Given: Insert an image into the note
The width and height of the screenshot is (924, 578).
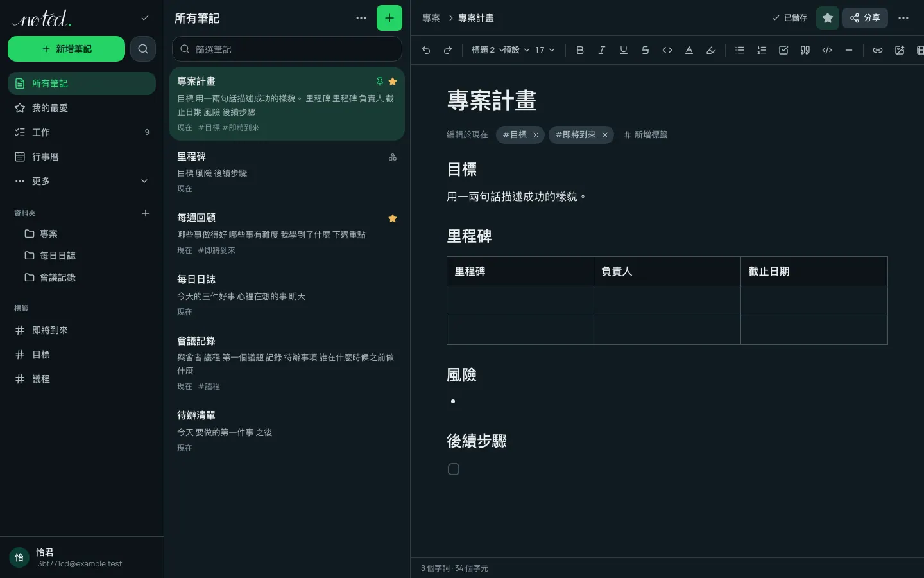Looking at the screenshot, I should coord(900,50).
